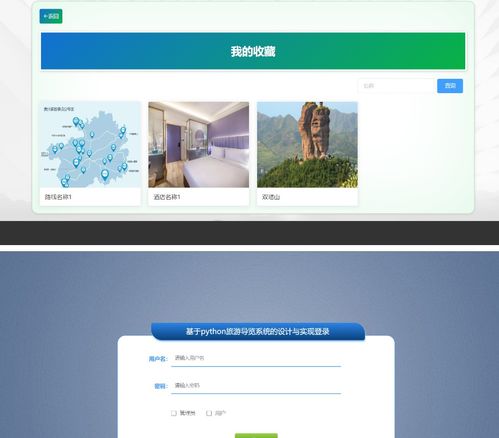The height and width of the screenshot is (438, 499).
Task: Open the hotel room thumbnail for 酒店名称1
Action: point(199,145)
